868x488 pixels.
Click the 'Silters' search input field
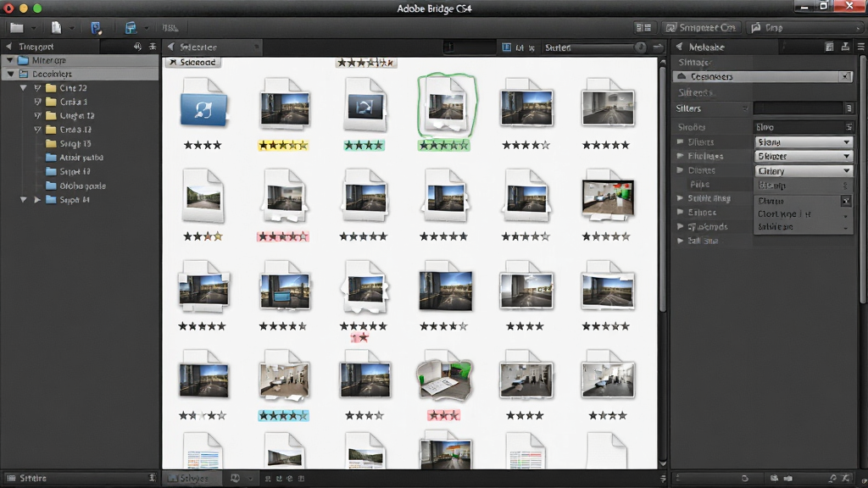tap(798, 108)
